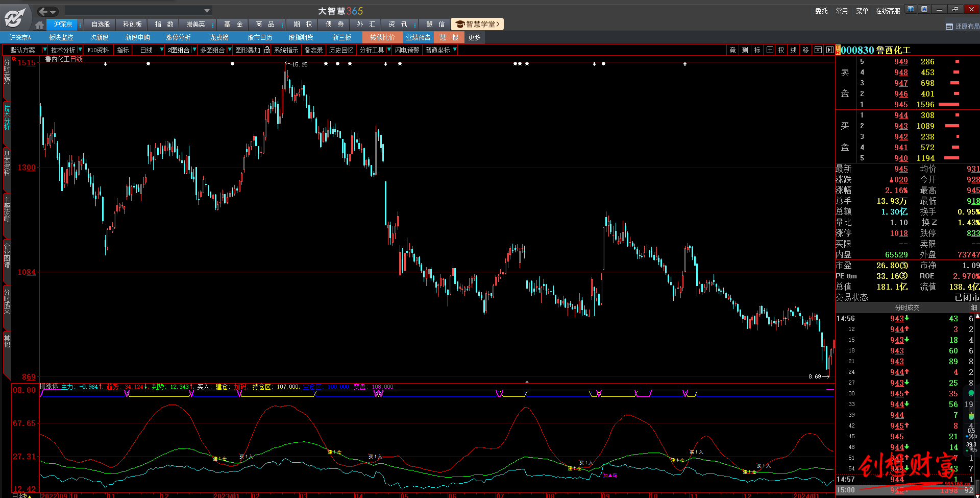Viewport: 980px width, 498px height.
Task: Click the grid crosshair box icon
Action: click(x=770, y=50)
